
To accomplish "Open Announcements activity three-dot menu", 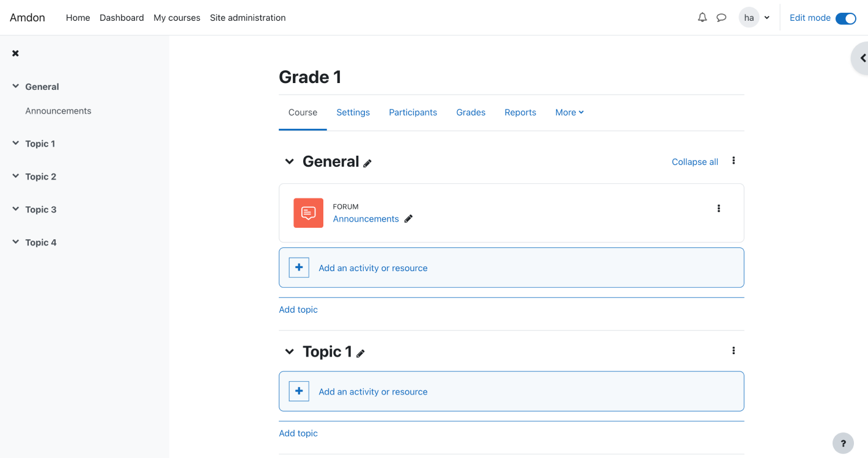I will pos(718,208).
